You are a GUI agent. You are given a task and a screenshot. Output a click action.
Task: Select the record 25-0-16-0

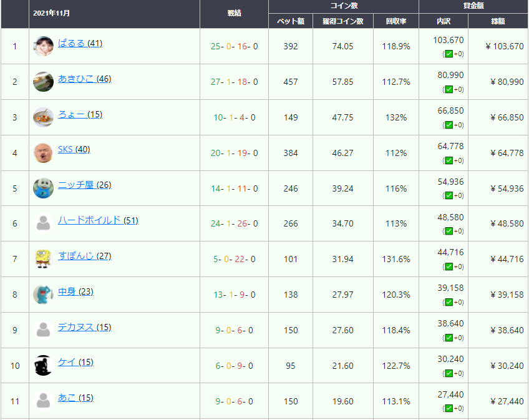234,46
